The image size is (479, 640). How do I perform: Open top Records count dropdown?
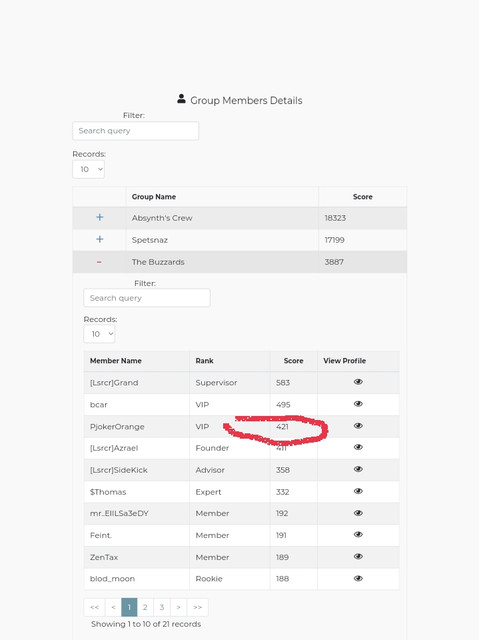coord(89,169)
